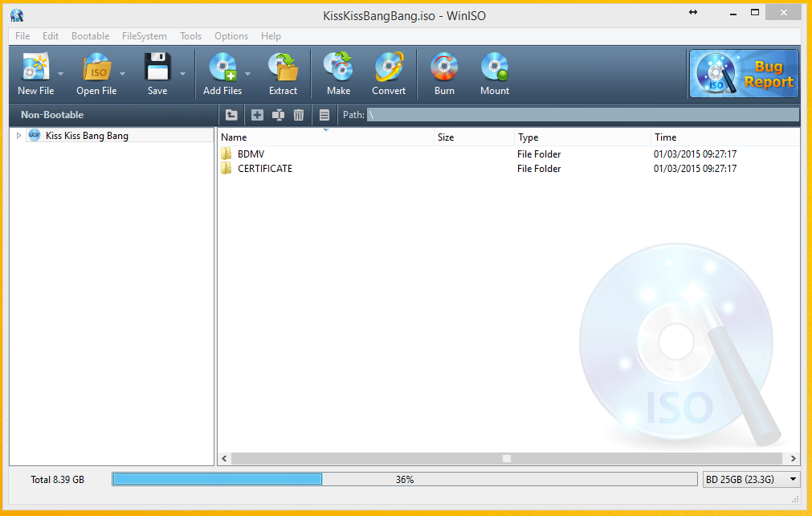Click the Mount disc icon

495,67
